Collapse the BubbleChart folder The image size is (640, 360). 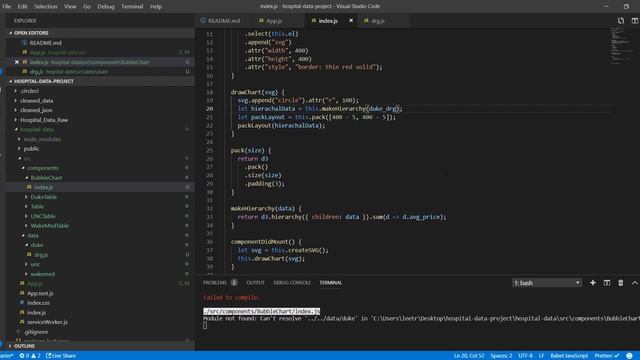(46, 178)
